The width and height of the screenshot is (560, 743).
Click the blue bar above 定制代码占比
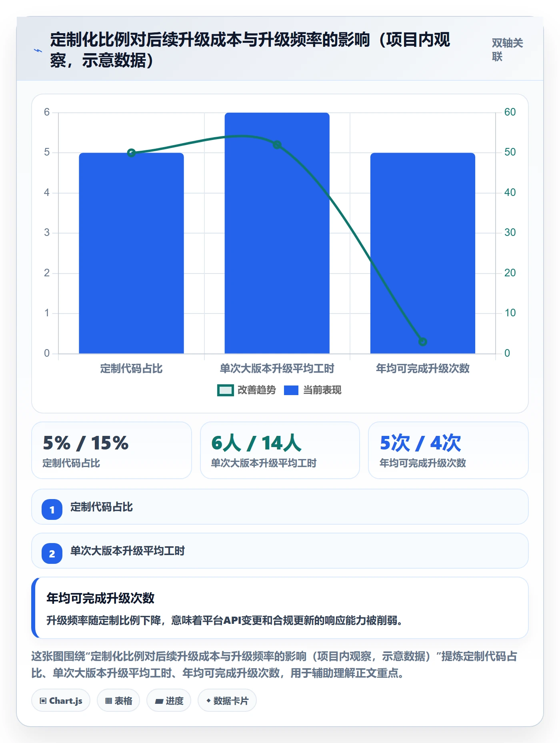tap(131, 253)
